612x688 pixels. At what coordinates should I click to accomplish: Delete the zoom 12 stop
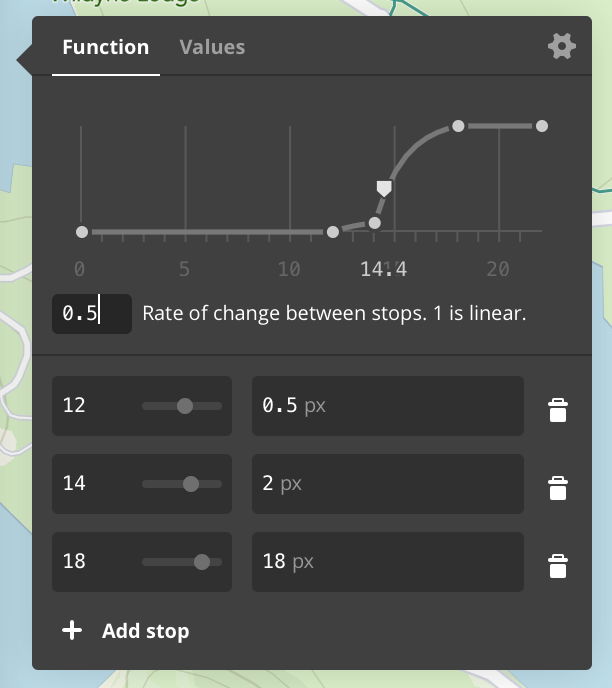point(558,410)
